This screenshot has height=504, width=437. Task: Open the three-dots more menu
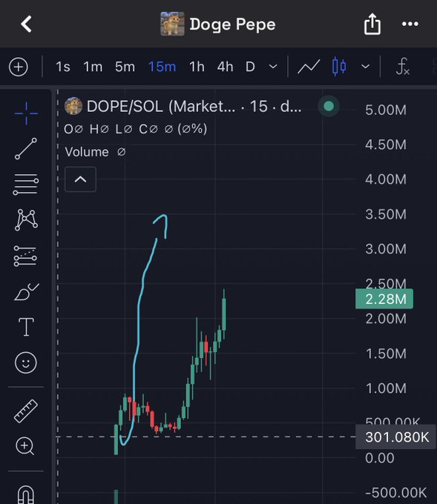[x=410, y=24]
